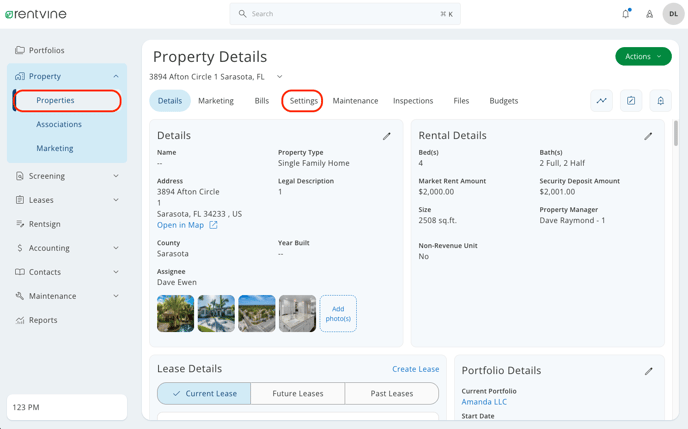Open the notifications bell icon
The height and width of the screenshot is (429, 688).
(626, 14)
